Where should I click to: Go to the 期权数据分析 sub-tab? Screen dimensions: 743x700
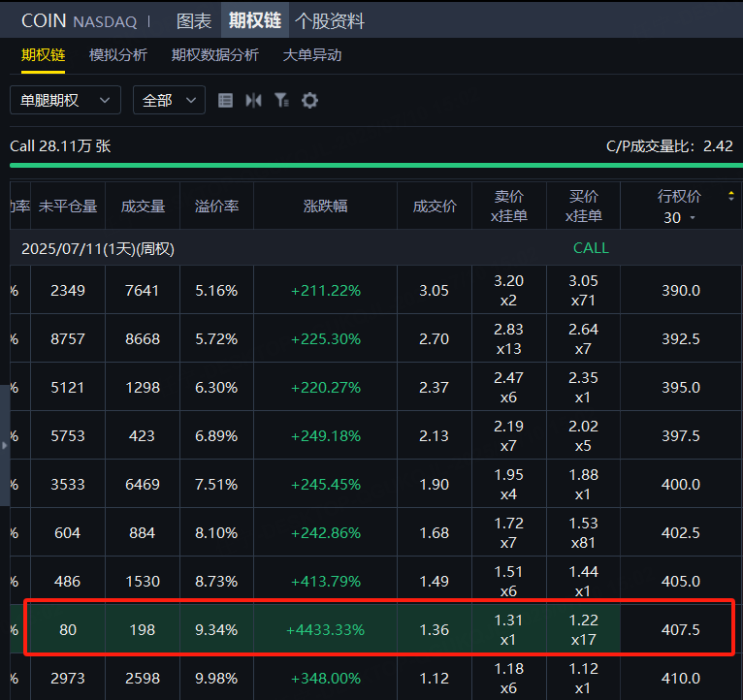215,55
